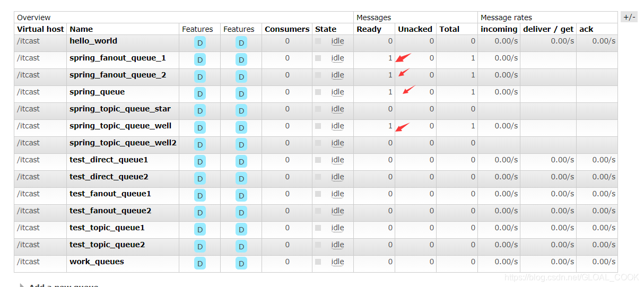Sort by State column header
The width and height of the screenshot is (644, 287).
tap(326, 29)
